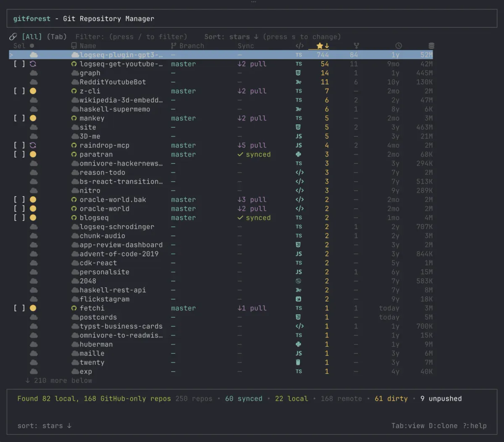504x442 pixels.
Task: Click the link icon beside the [All] view
Action: [13, 37]
